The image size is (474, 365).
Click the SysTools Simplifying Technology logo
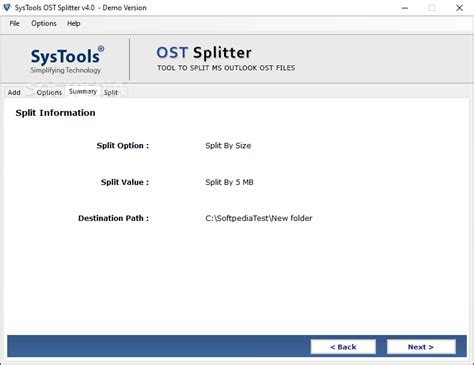pyautogui.click(x=67, y=60)
